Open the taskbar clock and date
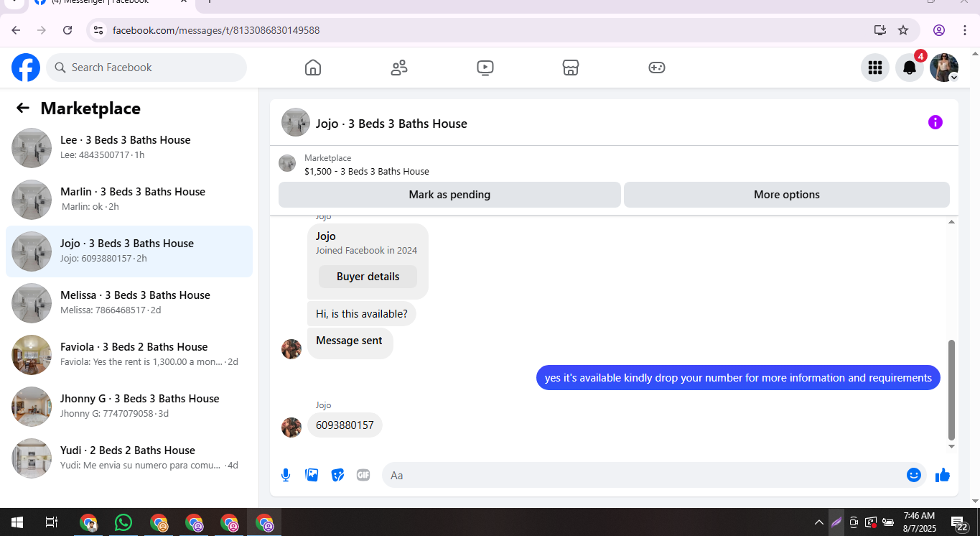Screen dimensions: 980x536 tap(919, 522)
